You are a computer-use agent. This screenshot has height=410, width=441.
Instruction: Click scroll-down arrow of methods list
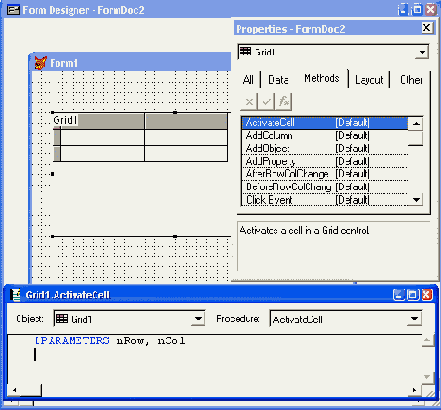(x=416, y=200)
